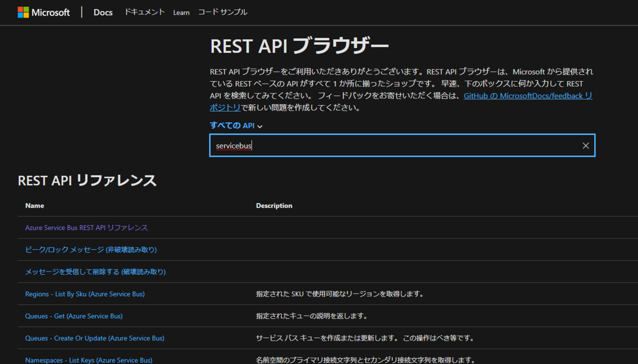Click description 指定された SKU で使用可能なリージョンを取得します
This screenshot has width=638, height=364.
[340, 294]
